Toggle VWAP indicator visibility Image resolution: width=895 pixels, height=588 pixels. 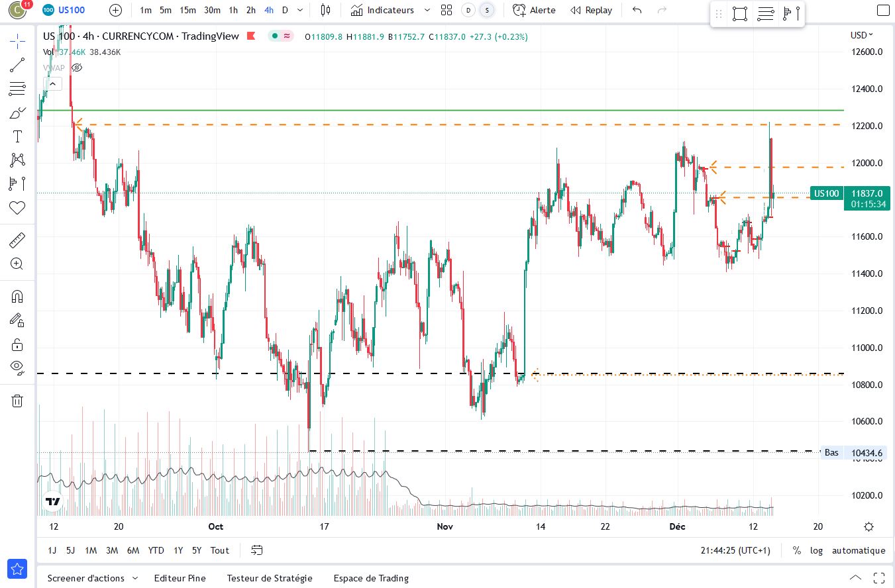[77, 68]
